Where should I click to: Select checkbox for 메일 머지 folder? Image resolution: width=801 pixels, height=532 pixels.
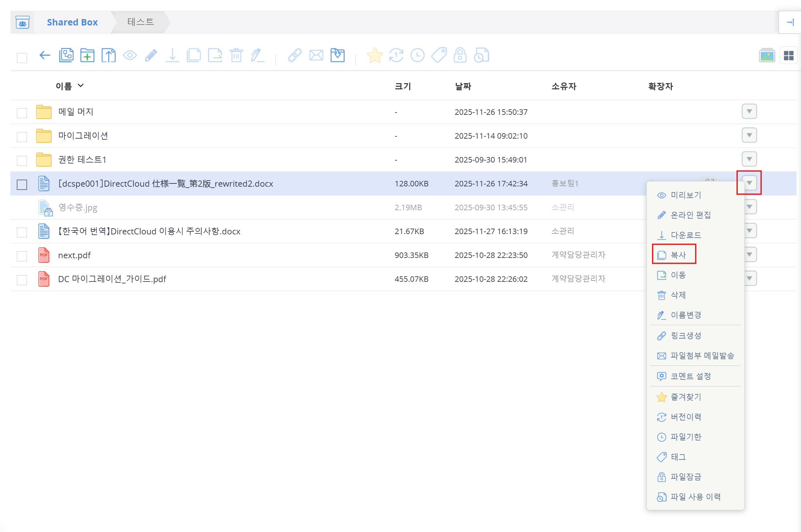coord(22,113)
